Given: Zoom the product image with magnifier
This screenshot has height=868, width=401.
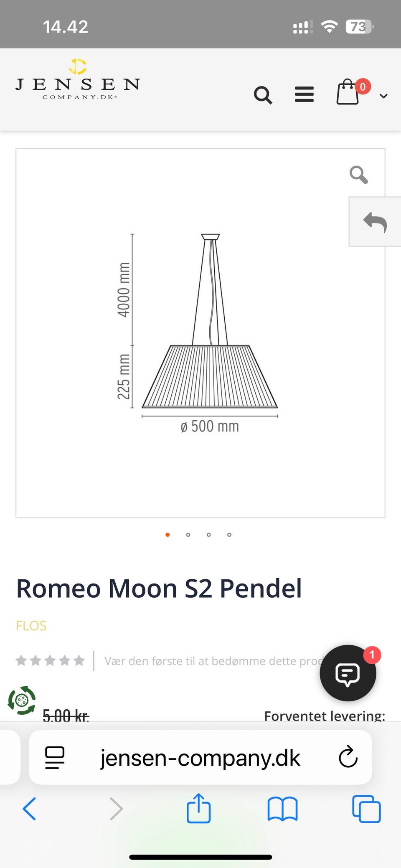Looking at the screenshot, I should [358, 175].
